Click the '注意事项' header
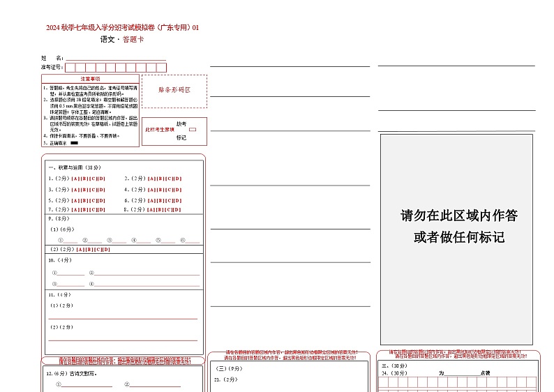 [90, 79]
